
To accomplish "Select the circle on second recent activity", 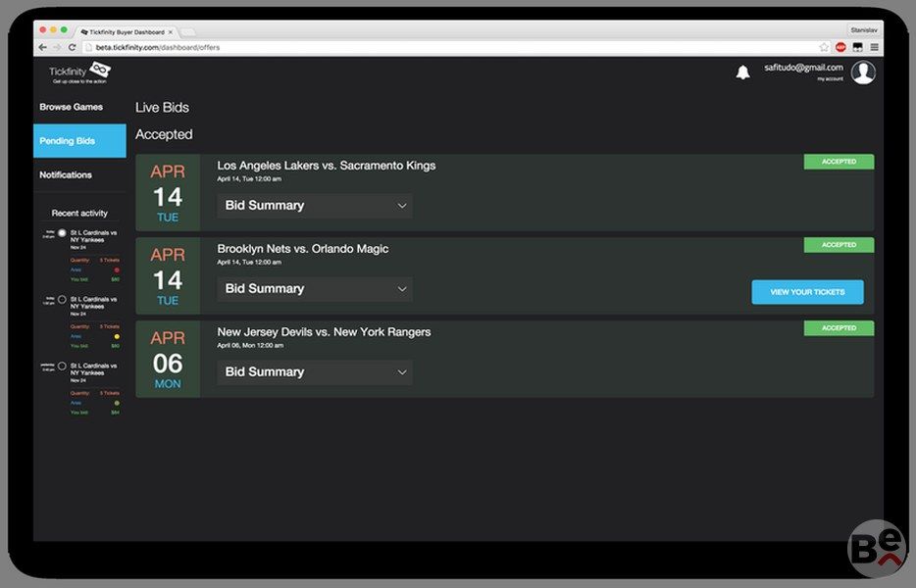I will click(x=62, y=300).
